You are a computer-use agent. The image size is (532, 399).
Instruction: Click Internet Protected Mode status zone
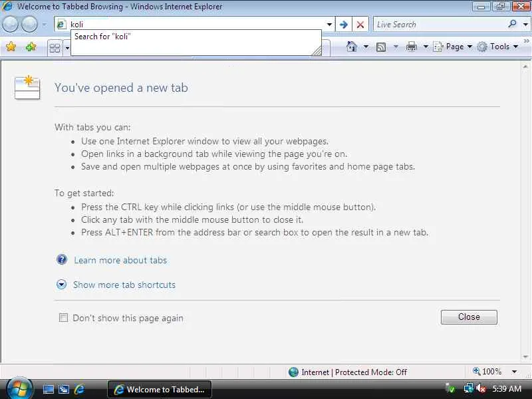click(x=347, y=372)
